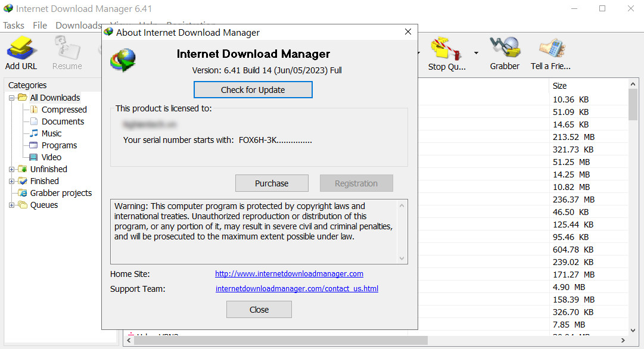Select the Compressed category
This screenshot has height=349, width=644.
pyautogui.click(x=64, y=110)
